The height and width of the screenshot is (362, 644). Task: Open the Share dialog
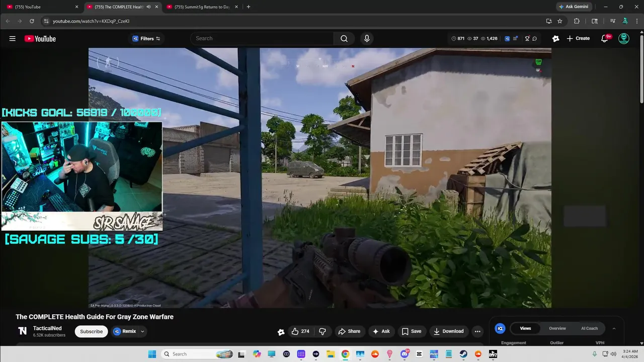(x=349, y=331)
